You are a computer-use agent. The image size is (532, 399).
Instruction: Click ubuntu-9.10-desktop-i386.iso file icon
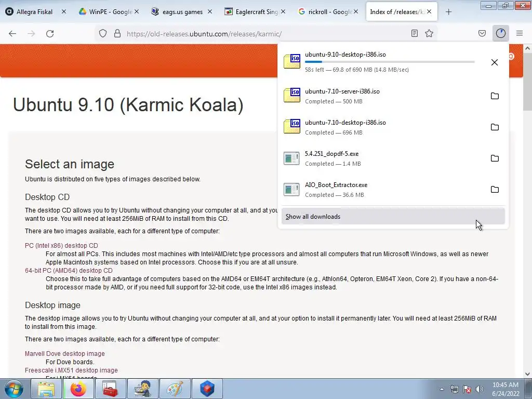click(x=292, y=61)
